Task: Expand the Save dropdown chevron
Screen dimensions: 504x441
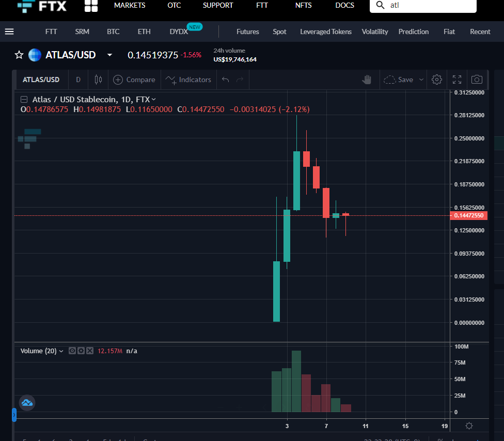Action: (x=421, y=80)
